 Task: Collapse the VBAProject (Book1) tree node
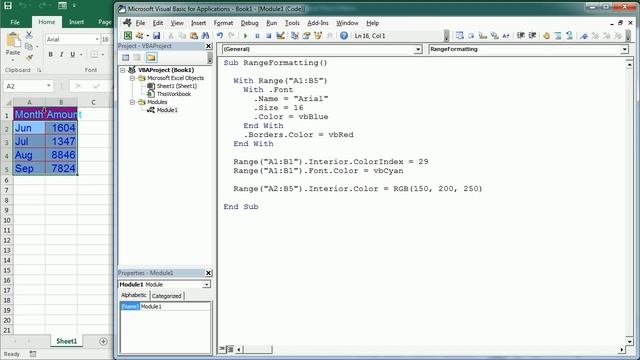pyautogui.click(x=122, y=70)
